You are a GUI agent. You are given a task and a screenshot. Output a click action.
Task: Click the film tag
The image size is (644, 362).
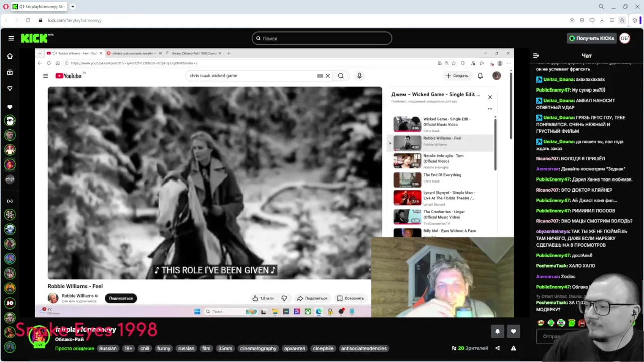click(x=206, y=348)
